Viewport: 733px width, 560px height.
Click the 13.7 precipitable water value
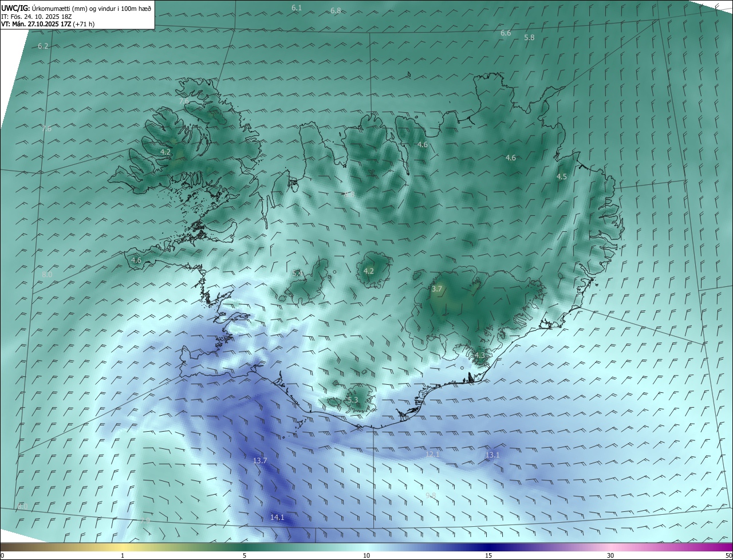pos(260,461)
